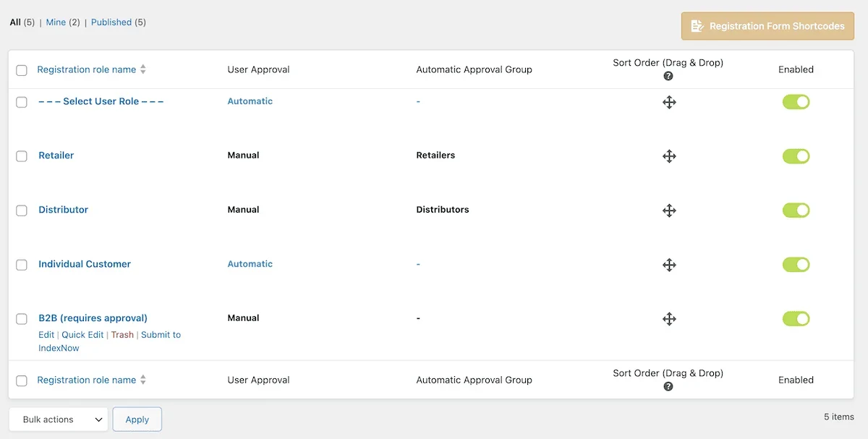The width and height of the screenshot is (868, 439).
Task: Open the Edit link under B2B role
Action: pyautogui.click(x=46, y=334)
